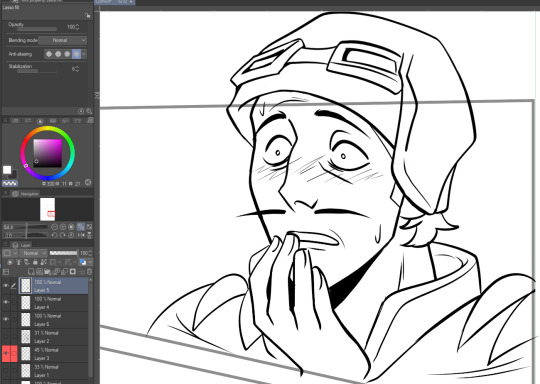
Task: Open the color panel menu icon
Action: (6, 121)
